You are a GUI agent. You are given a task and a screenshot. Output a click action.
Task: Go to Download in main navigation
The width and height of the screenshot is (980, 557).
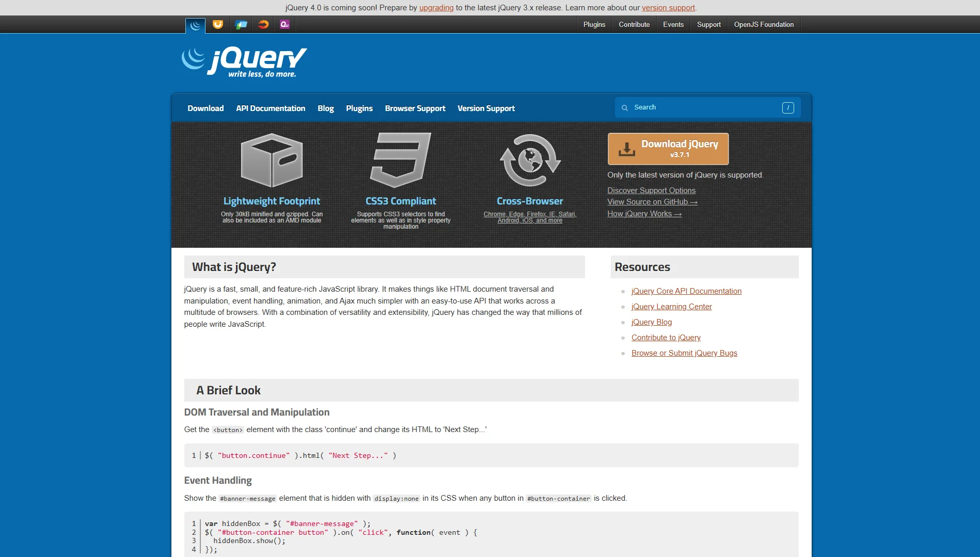[206, 108]
